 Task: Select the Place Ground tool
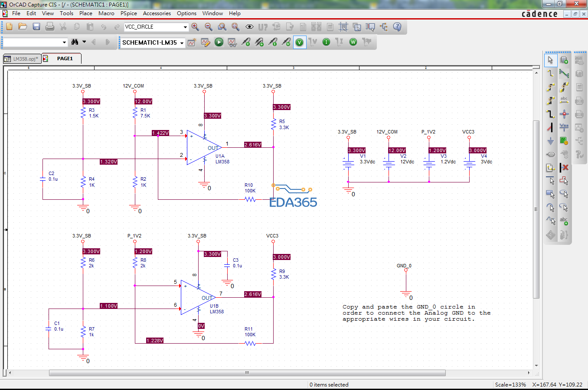[x=550, y=141]
